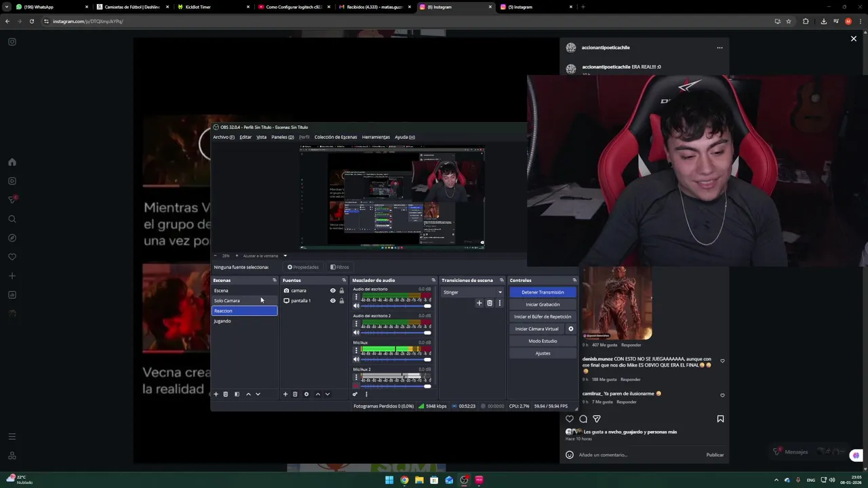Viewport: 868px width, 488px height.
Task: Open audio mixer three-dot menu at bottom
Action: 366,394
